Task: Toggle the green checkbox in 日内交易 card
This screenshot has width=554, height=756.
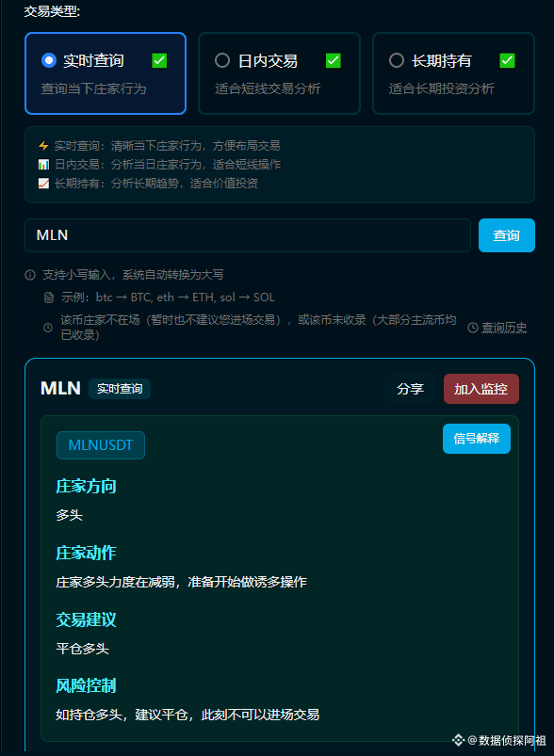Action: 334,61
